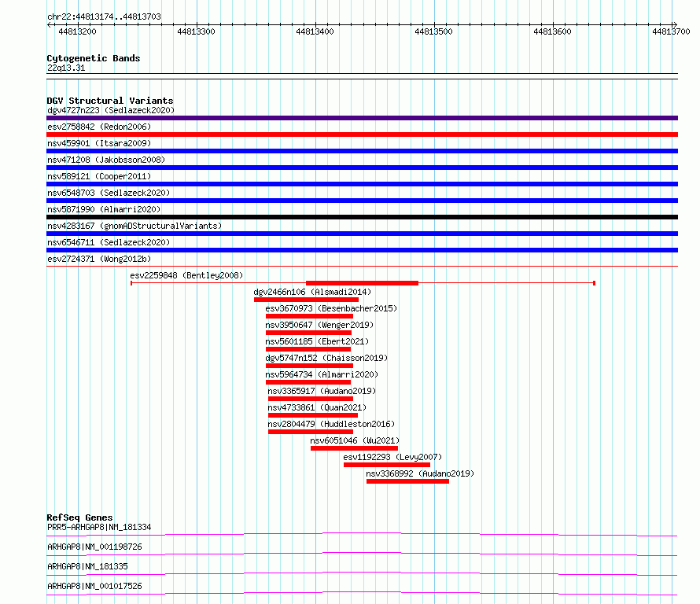Click ruler position 44813200
Screen dimensions: 700x604
pos(77,31)
